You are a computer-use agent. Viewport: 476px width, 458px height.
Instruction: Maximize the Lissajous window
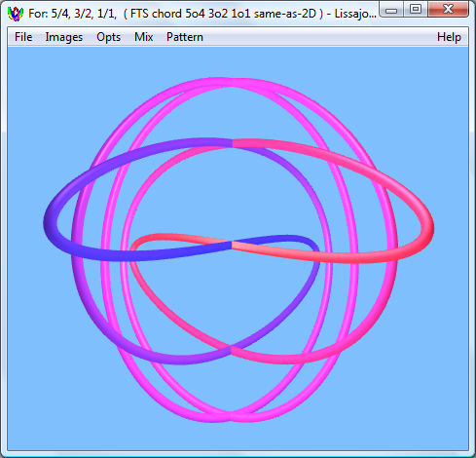point(416,9)
